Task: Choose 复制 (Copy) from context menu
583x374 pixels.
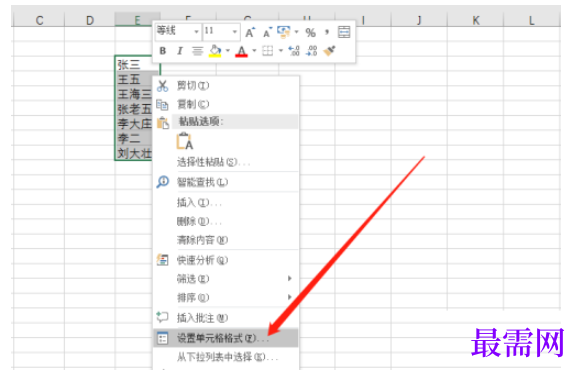Action: point(226,104)
